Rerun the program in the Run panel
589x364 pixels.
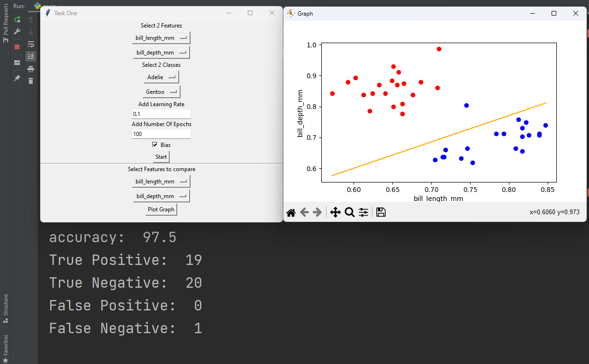click(17, 19)
